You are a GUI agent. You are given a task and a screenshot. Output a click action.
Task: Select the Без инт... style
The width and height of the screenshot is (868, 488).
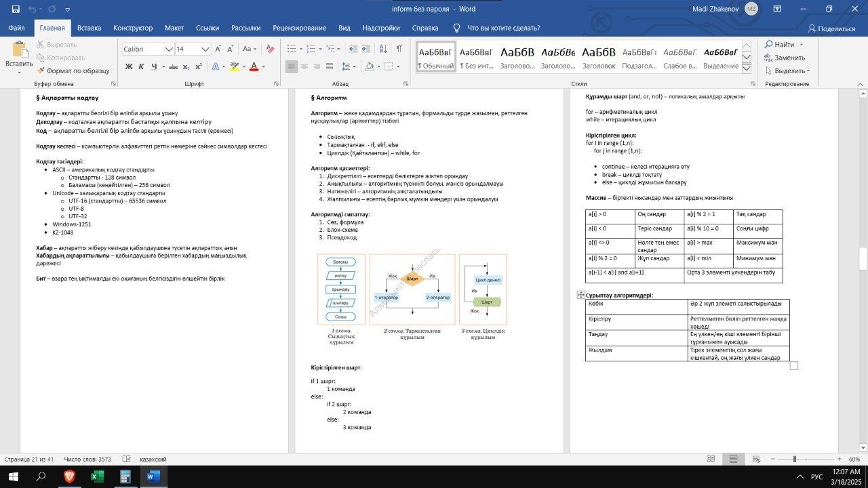[x=476, y=57]
